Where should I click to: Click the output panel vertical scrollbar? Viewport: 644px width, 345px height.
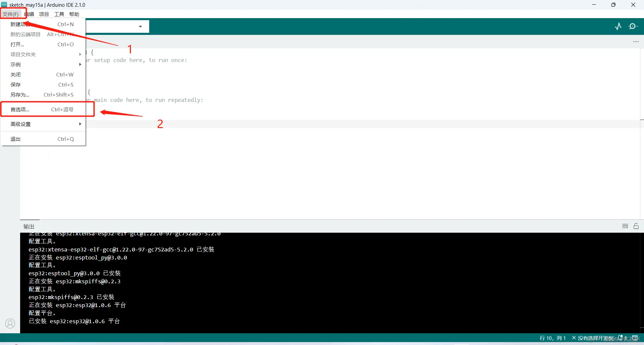[642, 283]
